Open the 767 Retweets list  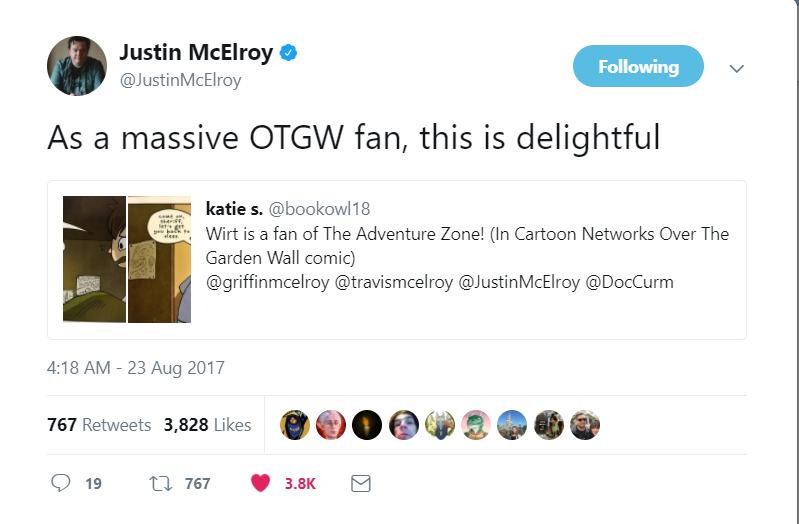(99, 425)
